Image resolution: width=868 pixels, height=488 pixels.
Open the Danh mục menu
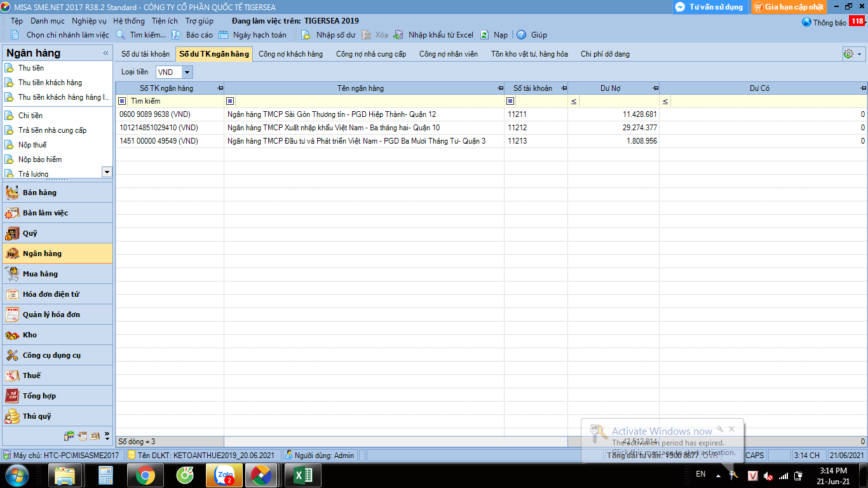click(47, 21)
